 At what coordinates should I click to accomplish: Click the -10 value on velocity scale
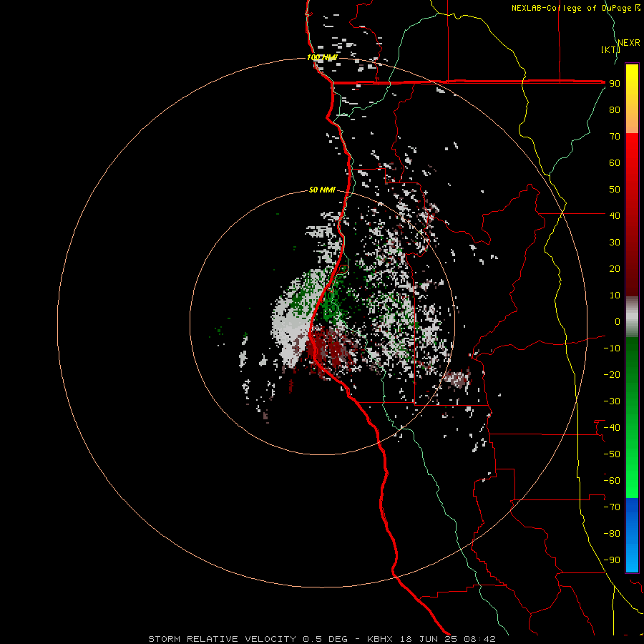(x=612, y=348)
